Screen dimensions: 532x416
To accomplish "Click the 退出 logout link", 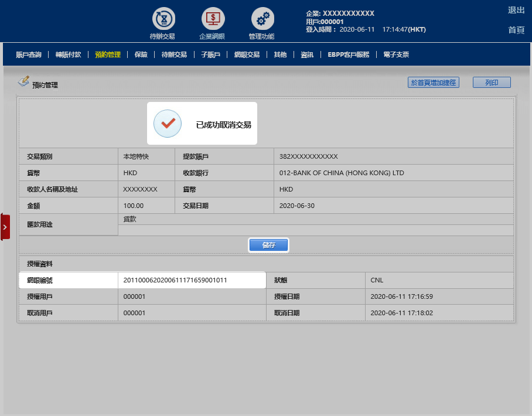I will point(516,10).
